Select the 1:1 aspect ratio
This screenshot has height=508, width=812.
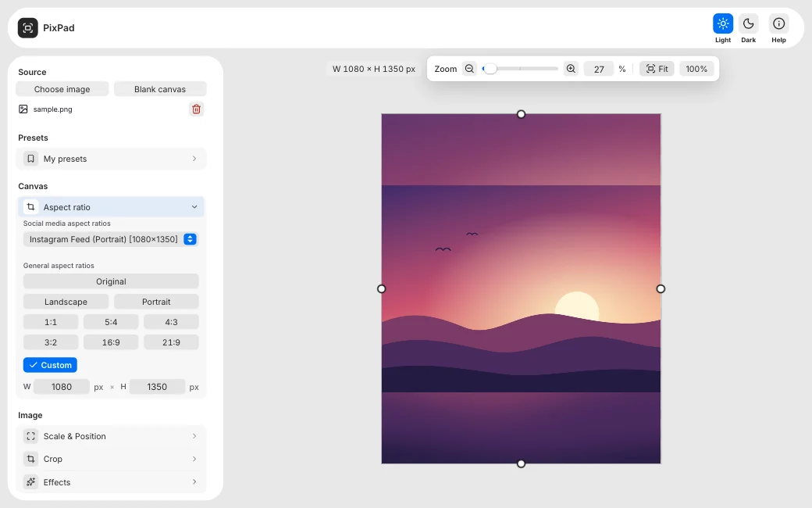(x=51, y=322)
